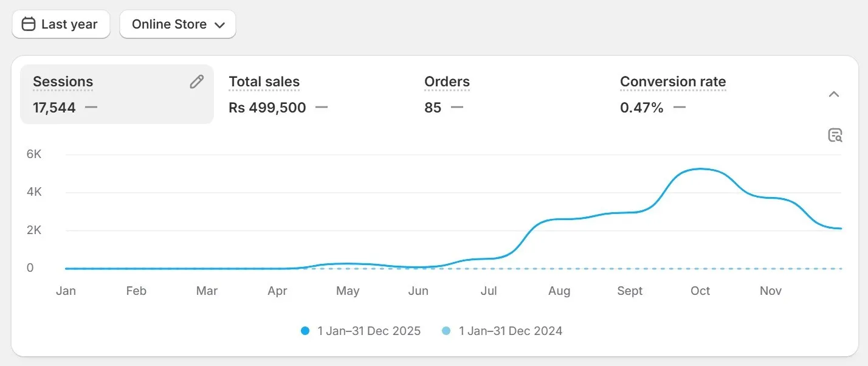Collapse the metrics panel with the chevron

pyautogui.click(x=834, y=94)
